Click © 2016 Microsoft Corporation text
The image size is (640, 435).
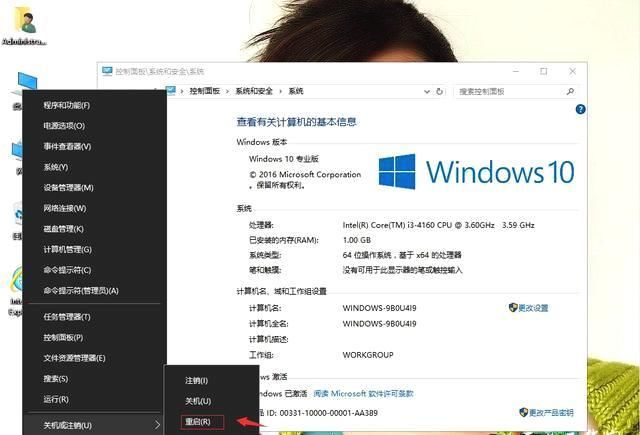[x=305, y=175]
